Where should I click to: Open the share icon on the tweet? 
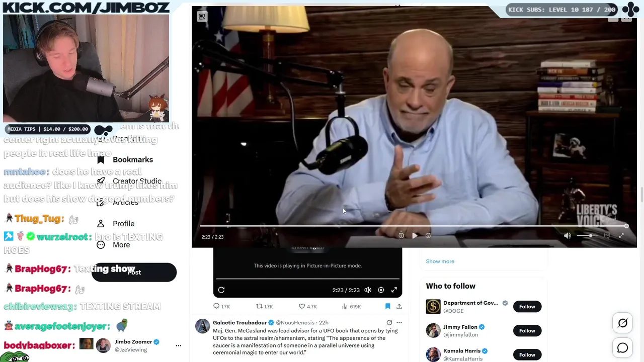tap(399, 306)
